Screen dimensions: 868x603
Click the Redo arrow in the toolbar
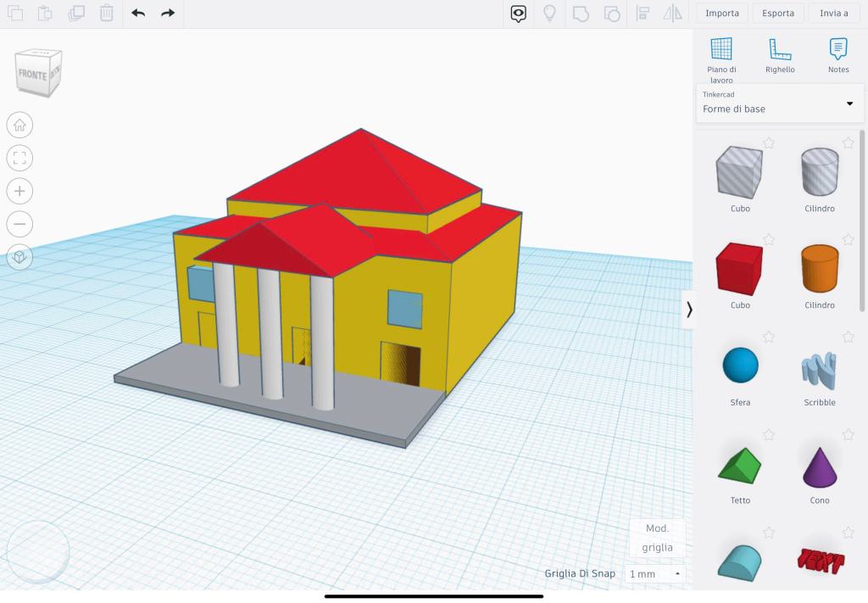pos(168,13)
